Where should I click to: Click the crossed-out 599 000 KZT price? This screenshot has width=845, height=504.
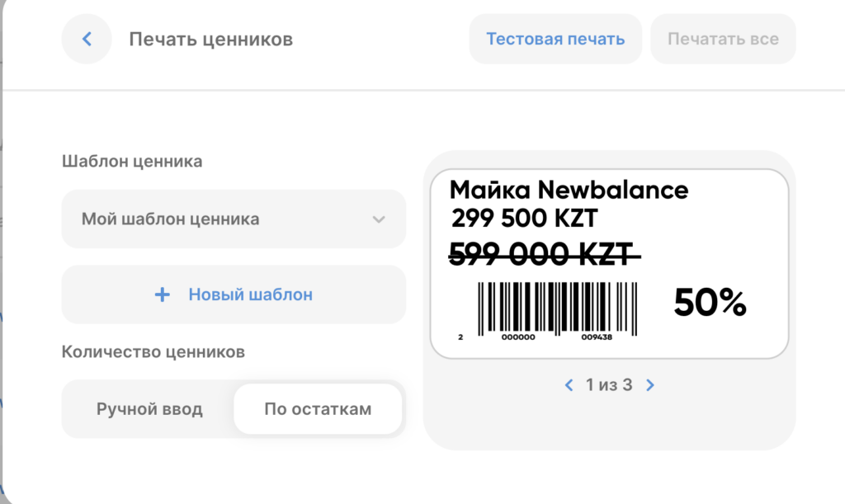pyautogui.click(x=545, y=254)
